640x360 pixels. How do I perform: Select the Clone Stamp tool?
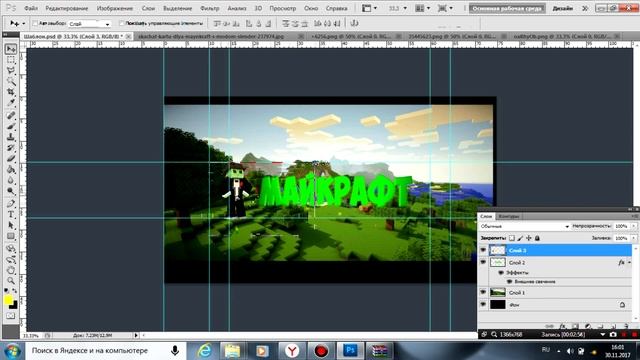pyautogui.click(x=11, y=137)
